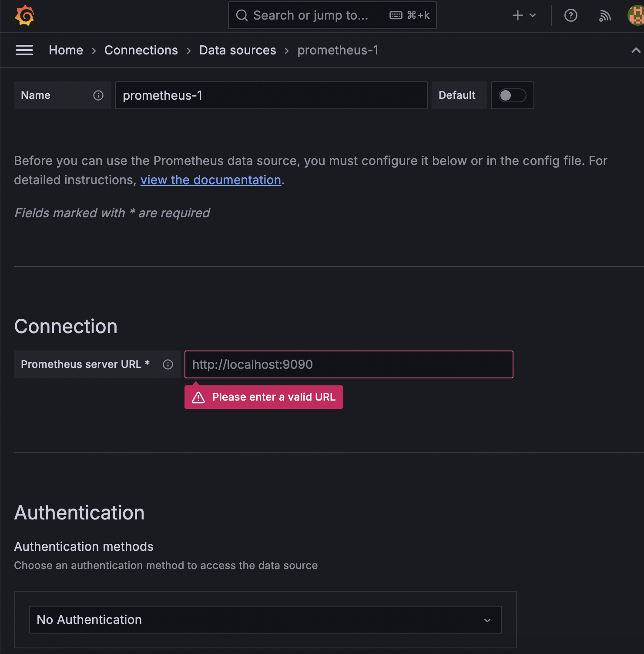Go to Connections breadcrumb

(x=141, y=50)
